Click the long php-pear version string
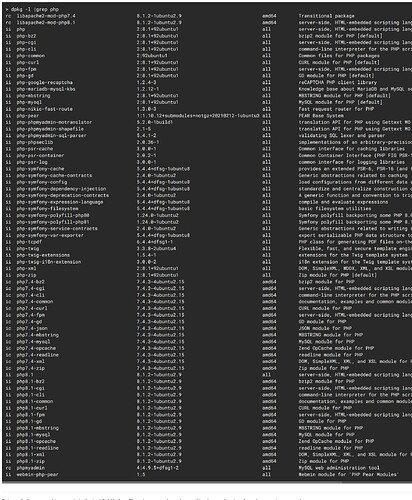The width and height of the screenshot is (412, 500). click(198, 116)
